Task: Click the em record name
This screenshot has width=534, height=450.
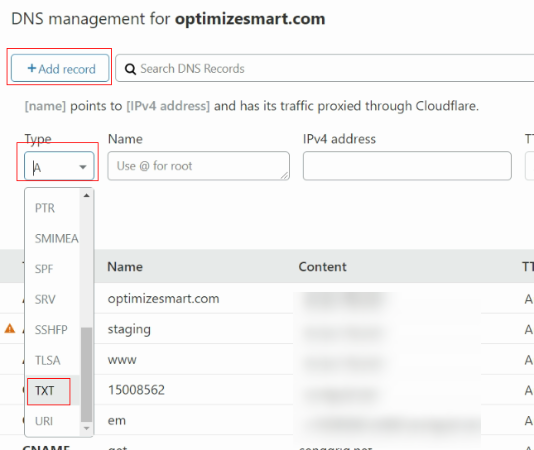Action: (117, 421)
